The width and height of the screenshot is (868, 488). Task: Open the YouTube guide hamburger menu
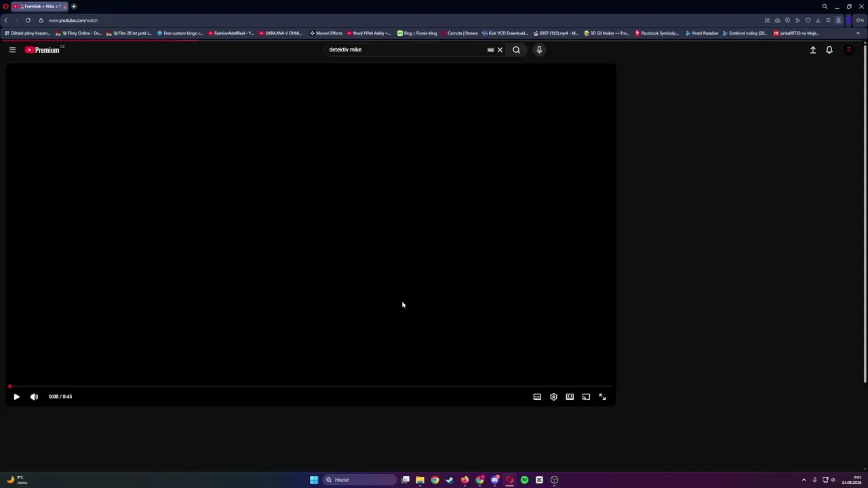pyautogui.click(x=12, y=49)
